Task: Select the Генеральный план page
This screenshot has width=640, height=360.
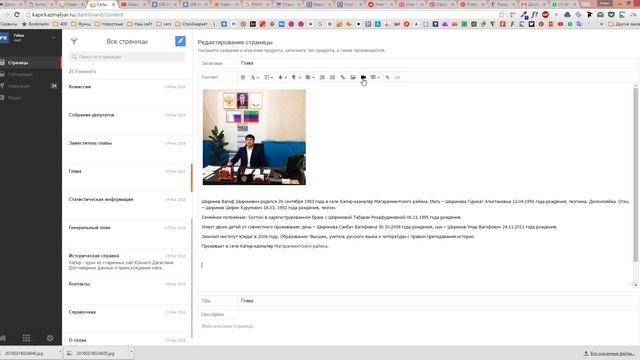Action: [127, 234]
